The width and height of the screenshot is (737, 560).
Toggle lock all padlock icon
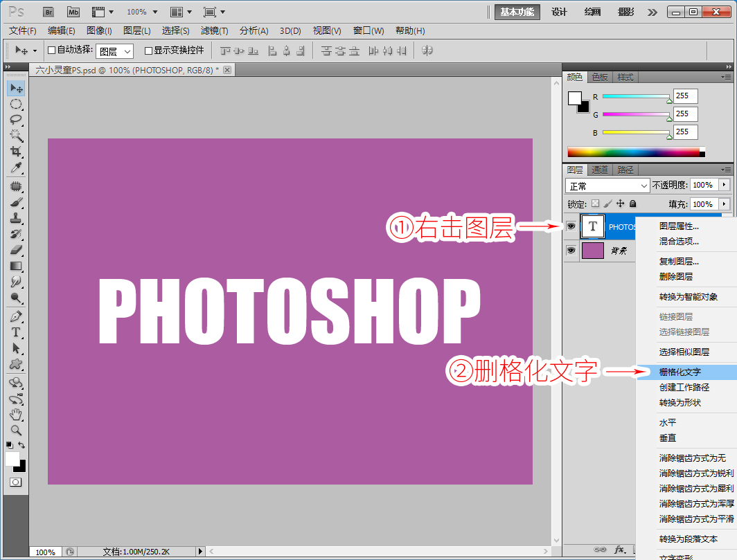coord(633,204)
